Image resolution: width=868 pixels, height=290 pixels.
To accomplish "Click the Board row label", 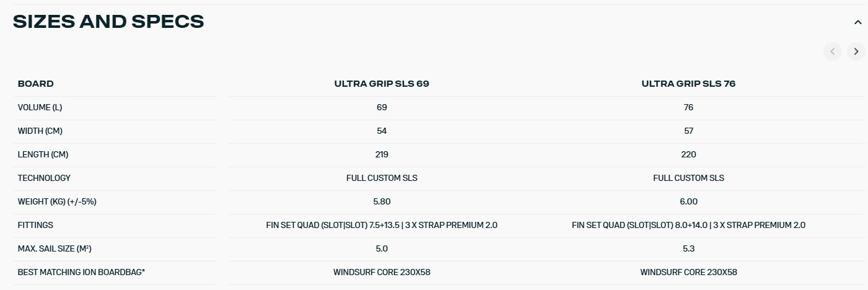I will (x=35, y=84).
